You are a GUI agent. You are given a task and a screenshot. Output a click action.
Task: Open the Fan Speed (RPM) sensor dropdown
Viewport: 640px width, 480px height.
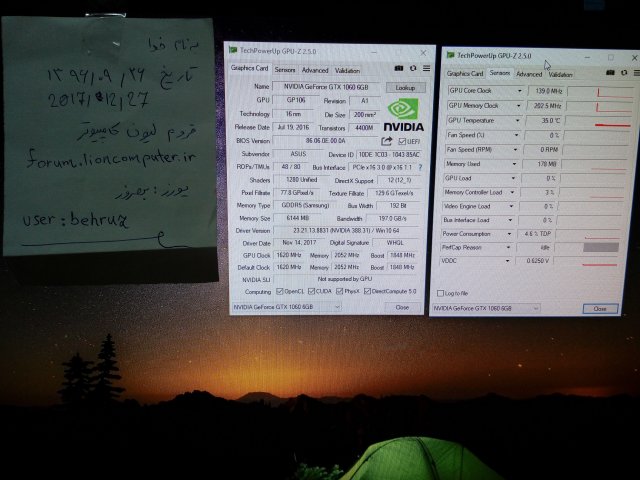515,150
